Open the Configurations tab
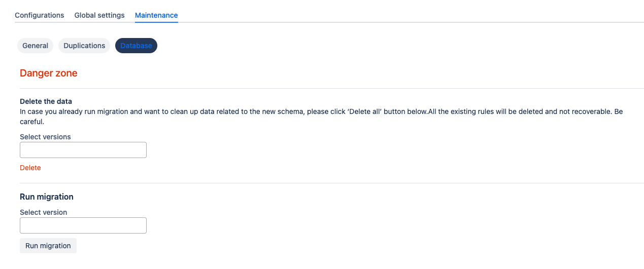Screen dimensions: 644x269 [40, 15]
